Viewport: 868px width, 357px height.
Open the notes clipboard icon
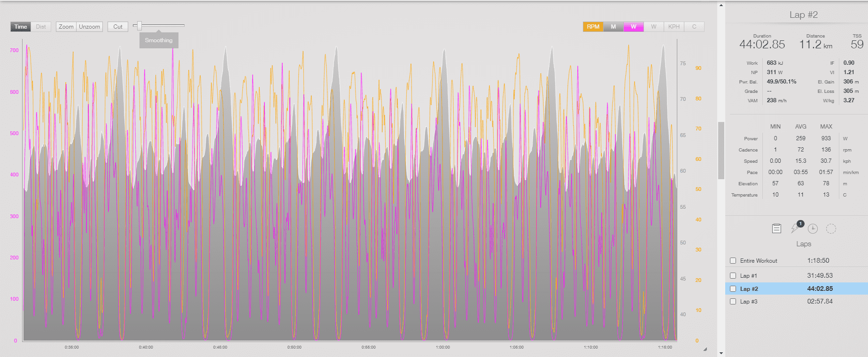[x=776, y=228]
